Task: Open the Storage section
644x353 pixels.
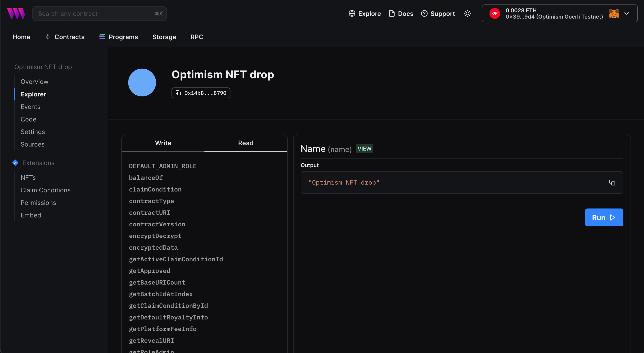Action: coord(164,37)
